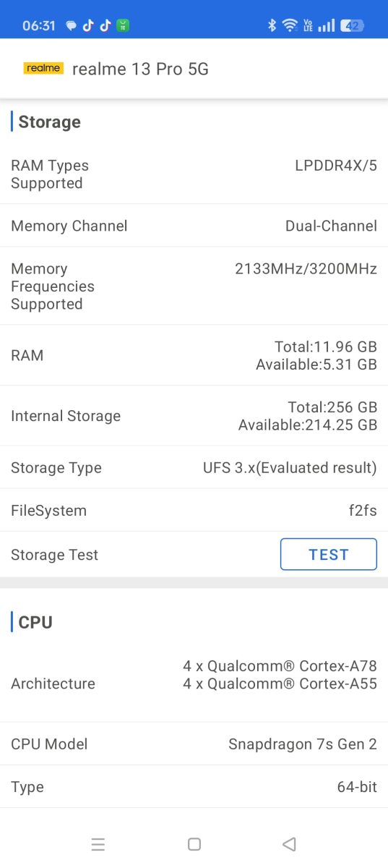The width and height of the screenshot is (388, 868).
Task: Tap the cellular signal bars icon
Action: [x=327, y=25]
